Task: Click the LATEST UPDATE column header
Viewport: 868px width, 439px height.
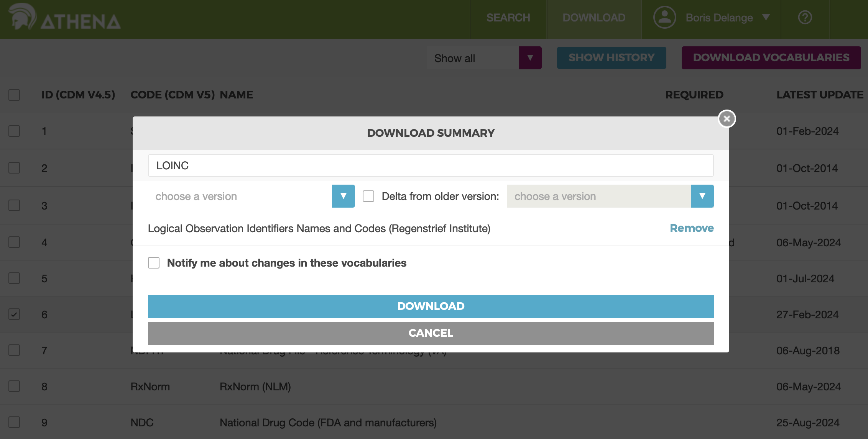Action: point(820,95)
